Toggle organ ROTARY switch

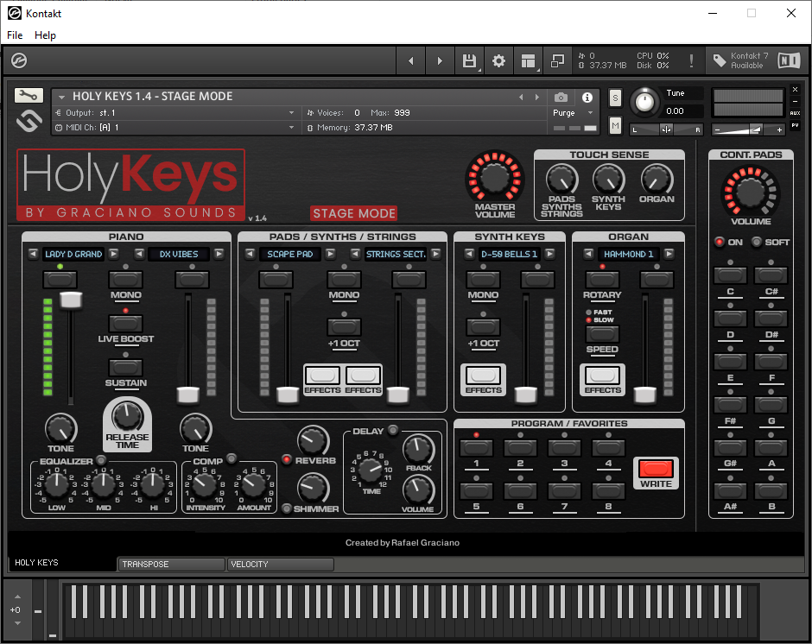pyautogui.click(x=602, y=280)
